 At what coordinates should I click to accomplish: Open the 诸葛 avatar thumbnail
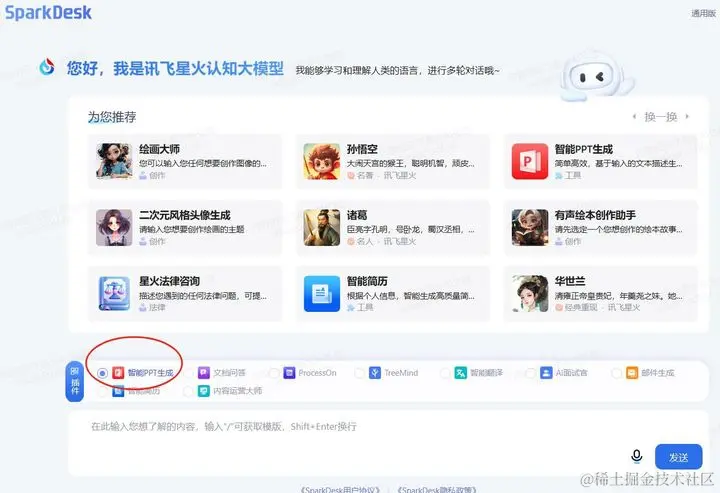point(321,227)
